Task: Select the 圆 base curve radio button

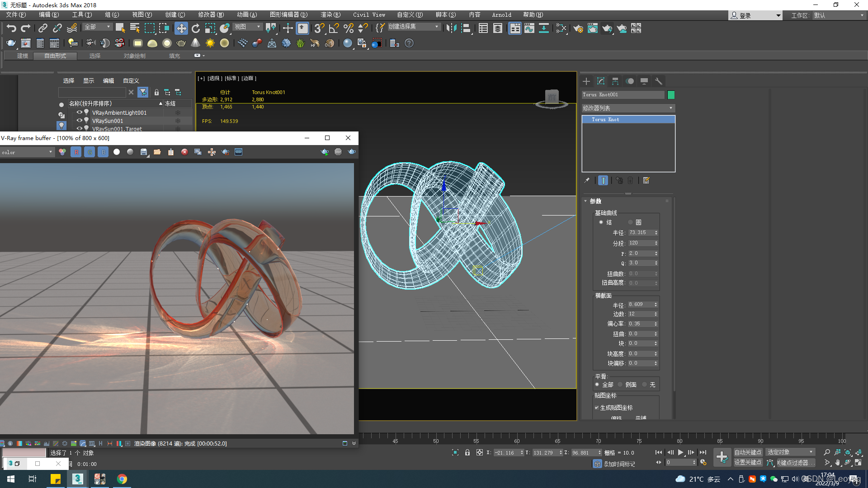Action: (x=631, y=222)
